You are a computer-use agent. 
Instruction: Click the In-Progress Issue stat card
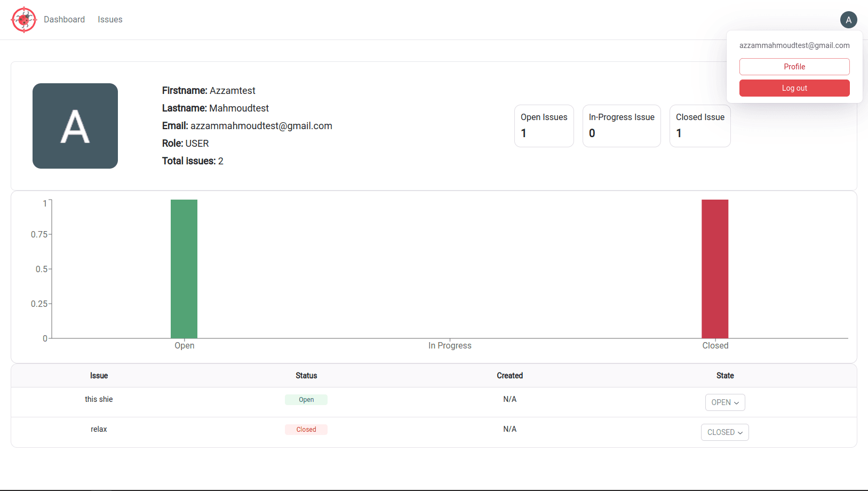coord(621,126)
